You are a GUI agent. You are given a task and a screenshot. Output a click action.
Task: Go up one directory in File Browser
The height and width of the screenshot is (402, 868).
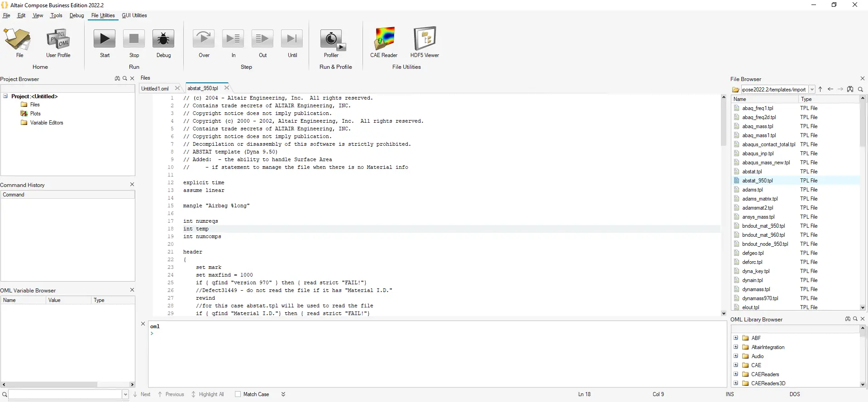pos(820,89)
